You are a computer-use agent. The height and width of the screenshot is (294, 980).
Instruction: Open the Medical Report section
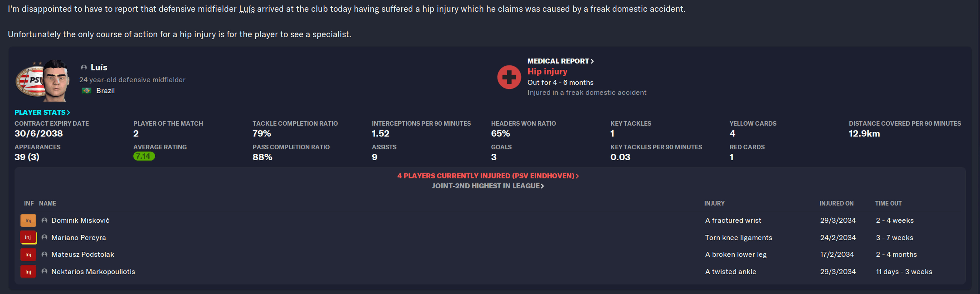(x=560, y=61)
